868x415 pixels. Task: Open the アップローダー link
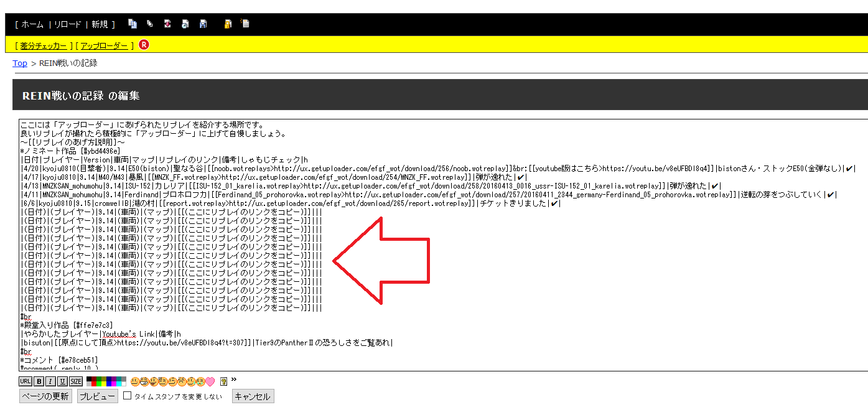pyautogui.click(x=105, y=46)
